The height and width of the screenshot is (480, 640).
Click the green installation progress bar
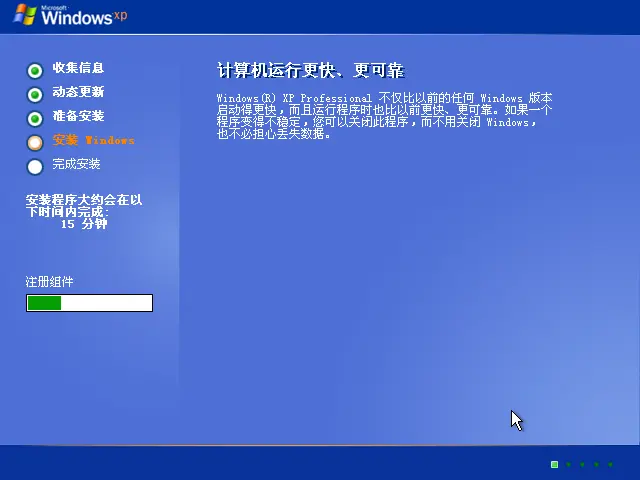point(89,303)
